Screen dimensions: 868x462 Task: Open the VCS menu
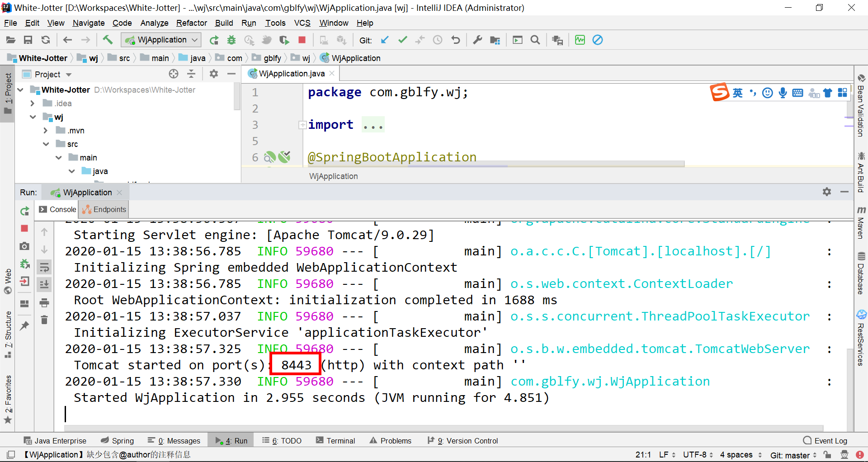[302, 23]
